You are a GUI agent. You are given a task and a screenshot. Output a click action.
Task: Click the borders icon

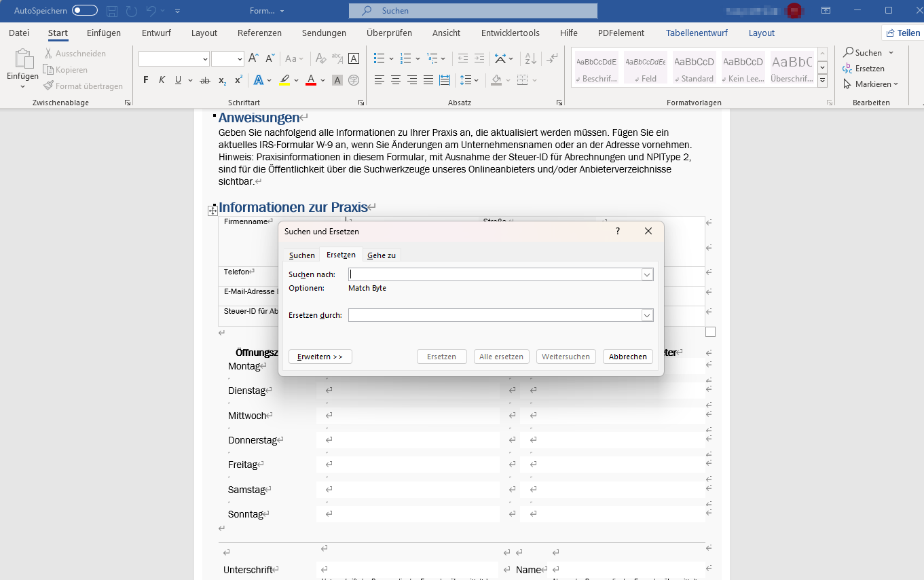(522, 80)
